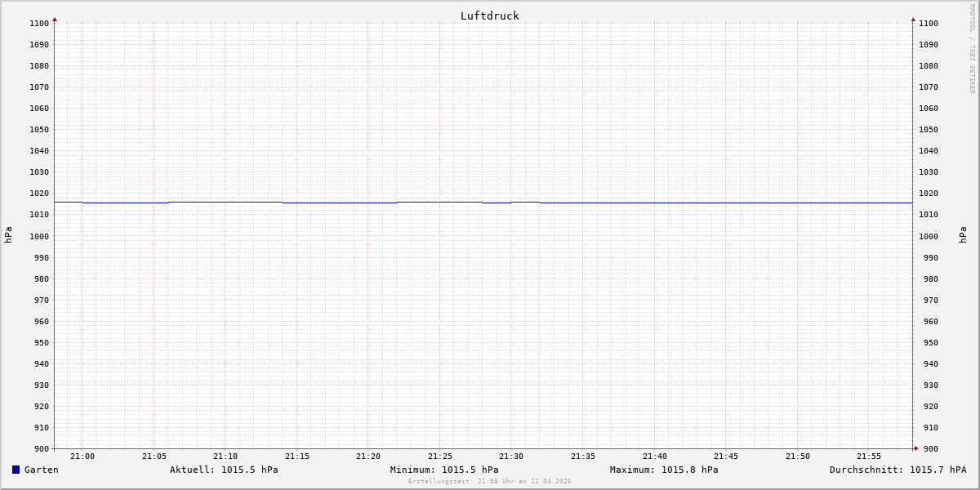Select the 21:15 time axis tick label

[296, 457]
